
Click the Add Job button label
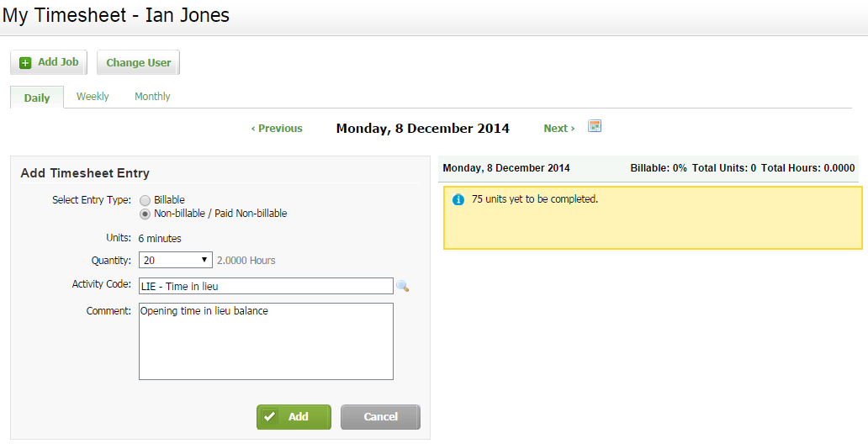pyautogui.click(x=58, y=62)
